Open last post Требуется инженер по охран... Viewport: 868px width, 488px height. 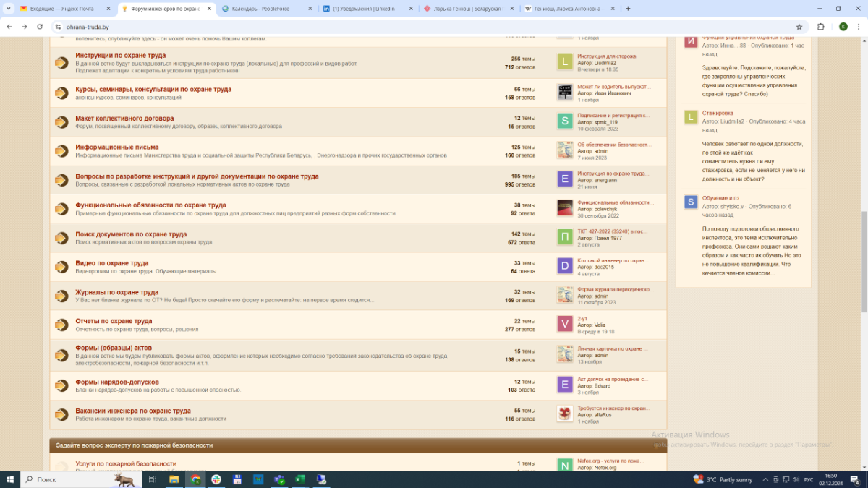613,408
